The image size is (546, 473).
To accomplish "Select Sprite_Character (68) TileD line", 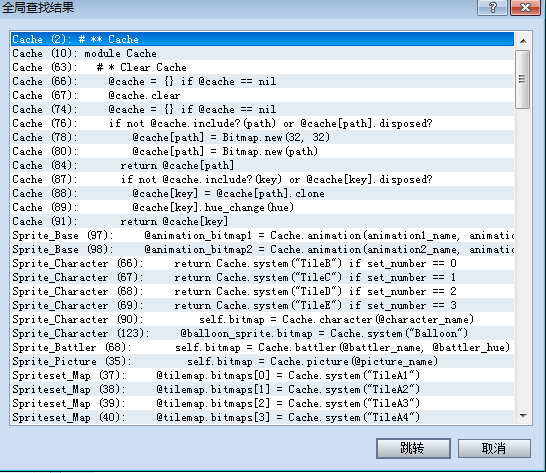I will point(262,291).
